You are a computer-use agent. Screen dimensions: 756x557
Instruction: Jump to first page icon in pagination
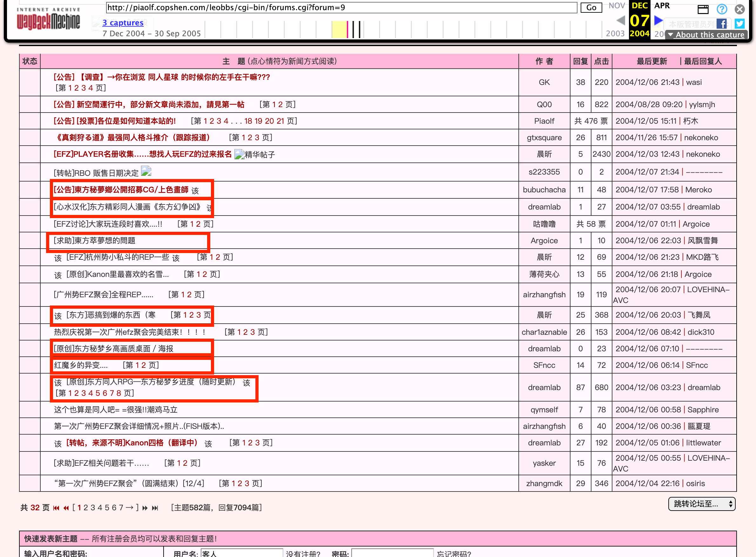(56, 508)
